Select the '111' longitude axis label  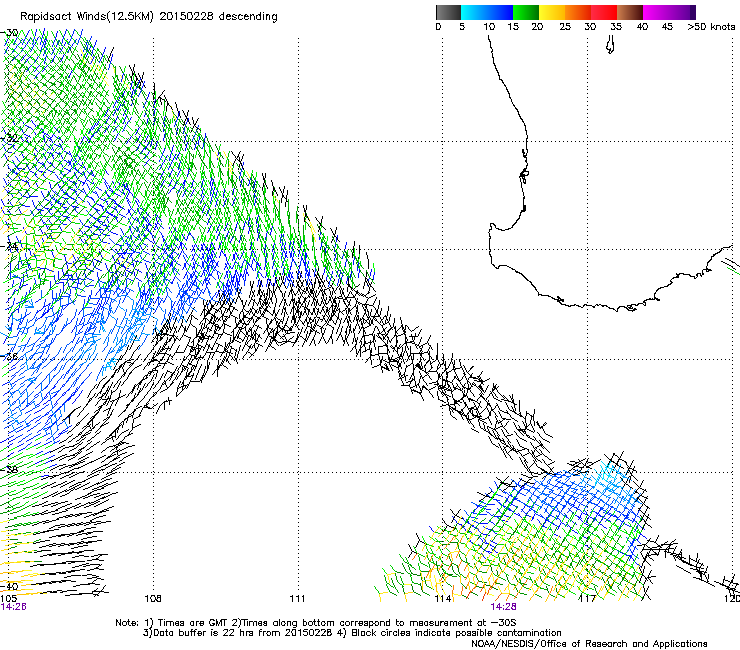(297, 599)
